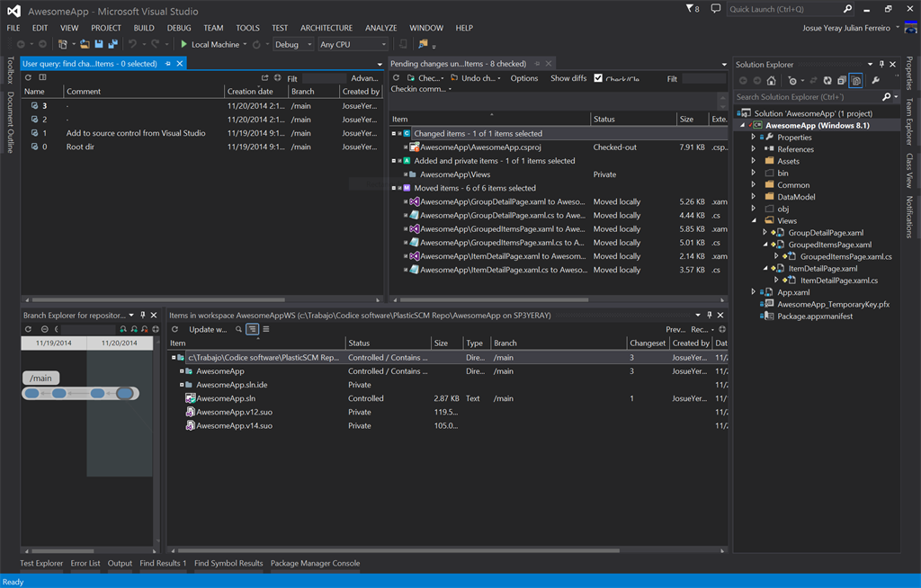
Task: Click the Sync with Active Document icon
Action: click(813, 81)
